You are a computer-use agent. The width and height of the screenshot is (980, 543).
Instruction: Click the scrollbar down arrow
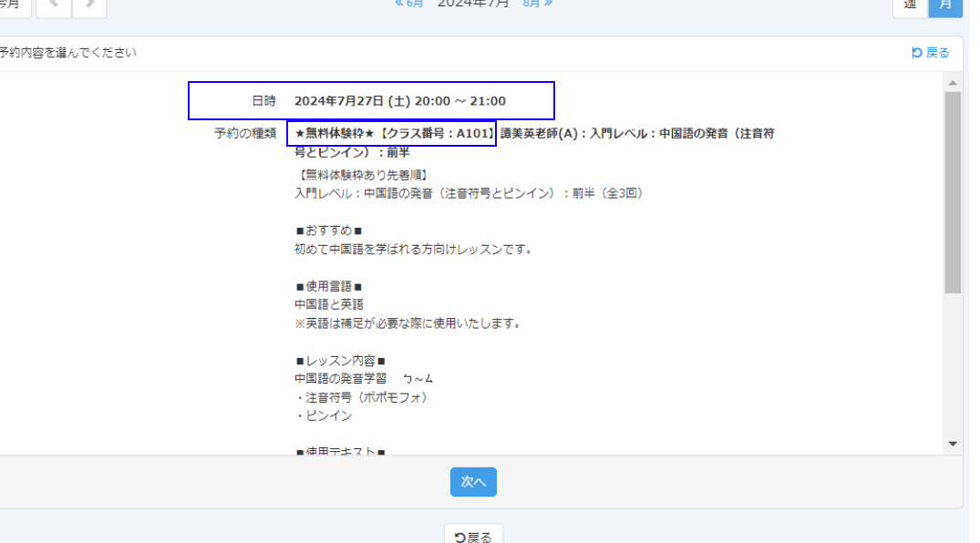953,444
